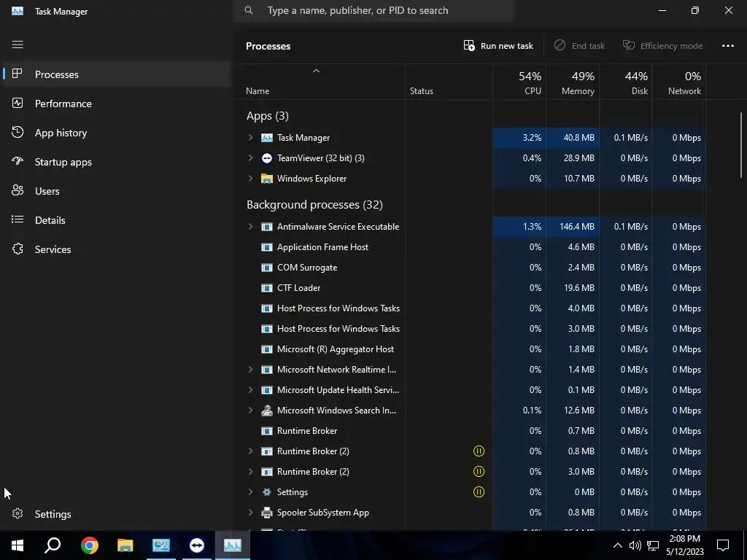This screenshot has width=747, height=560.
Task: Click the Apps (3) group header
Action: (x=267, y=116)
